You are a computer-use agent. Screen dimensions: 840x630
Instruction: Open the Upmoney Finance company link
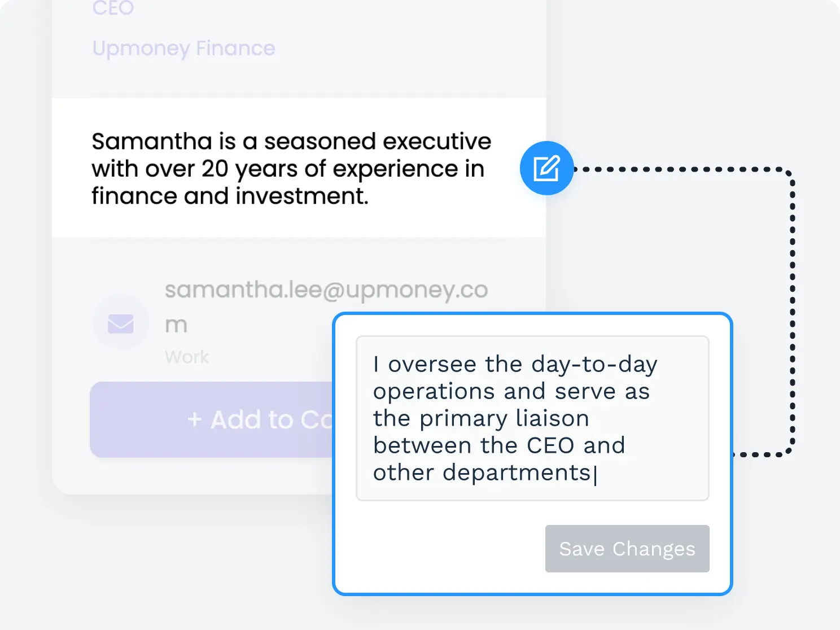click(x=183, y=49)
